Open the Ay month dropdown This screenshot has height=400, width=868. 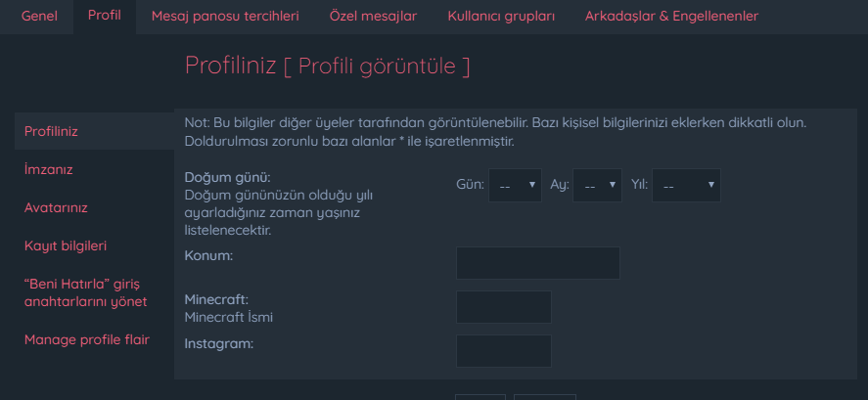597,186
